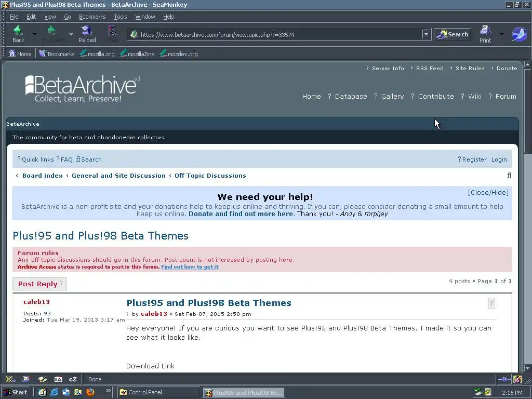This screenshot has height=399, width=532.
Task: Click the security lock icon in the status bar
Action: pos(517,379)
